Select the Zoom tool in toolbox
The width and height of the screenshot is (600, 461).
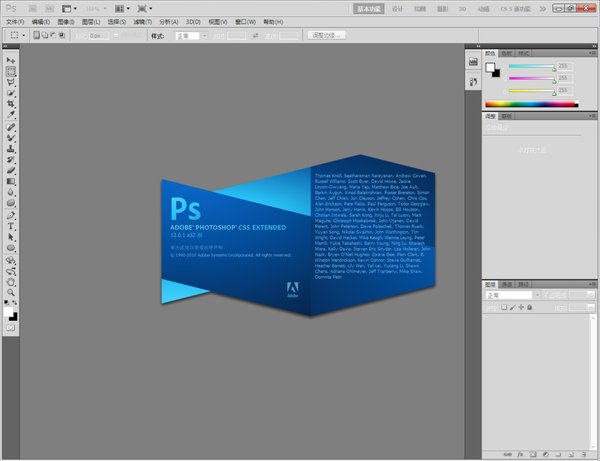11,290
